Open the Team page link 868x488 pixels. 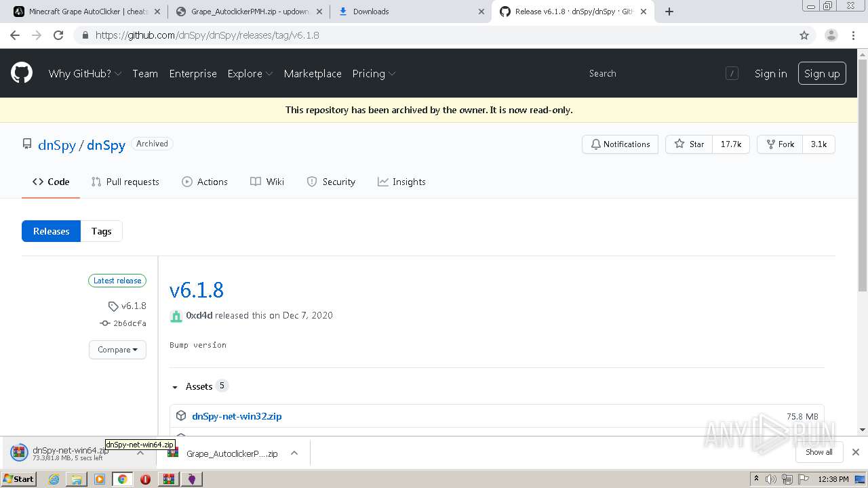(145, 73)
